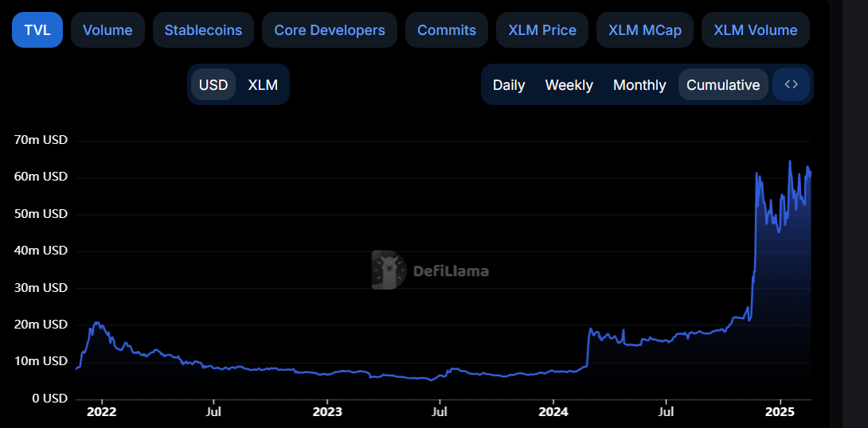Click the 2022 x-axis label
This screenshot has height=428, width=868.
pyautogui.click(x=101, y=413)
